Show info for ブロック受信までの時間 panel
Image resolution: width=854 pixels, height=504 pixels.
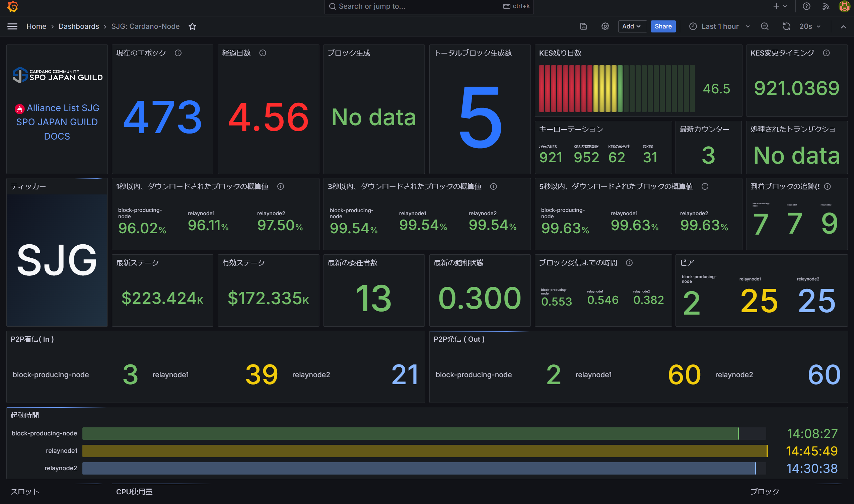[x=629, y=263]
